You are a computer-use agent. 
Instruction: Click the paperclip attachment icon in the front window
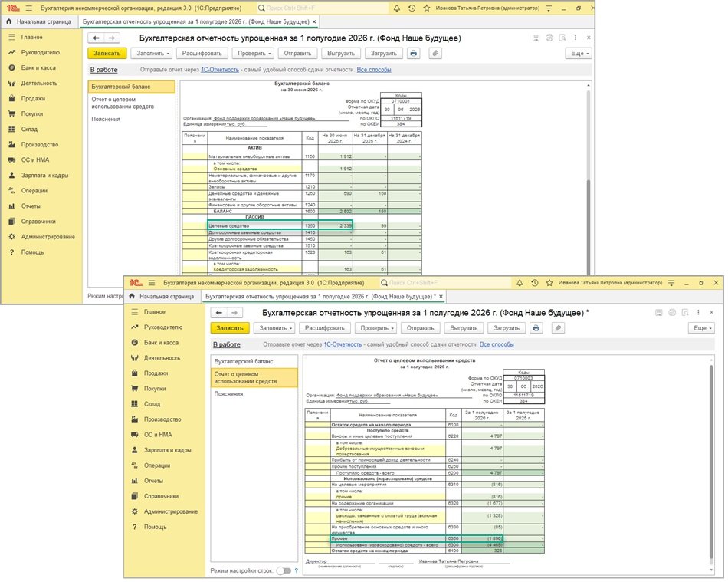(558, 328)
